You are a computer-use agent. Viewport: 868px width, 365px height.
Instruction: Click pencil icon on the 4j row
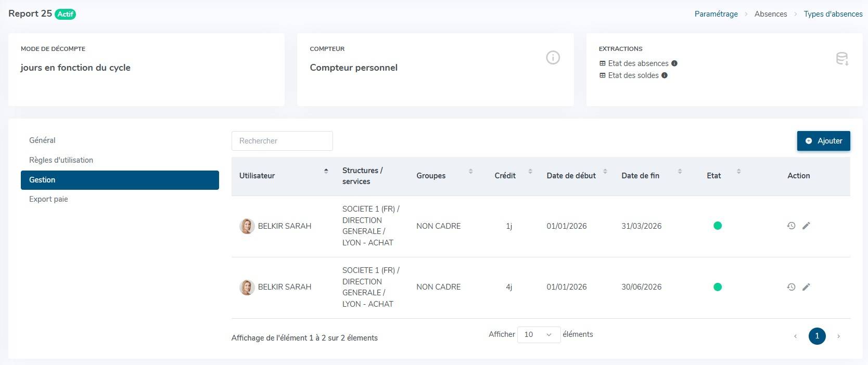point(806,287)
